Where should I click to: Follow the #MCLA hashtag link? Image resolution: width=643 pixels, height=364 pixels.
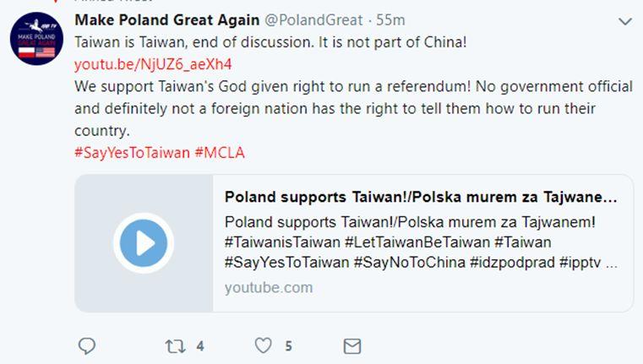coord(220,154)
